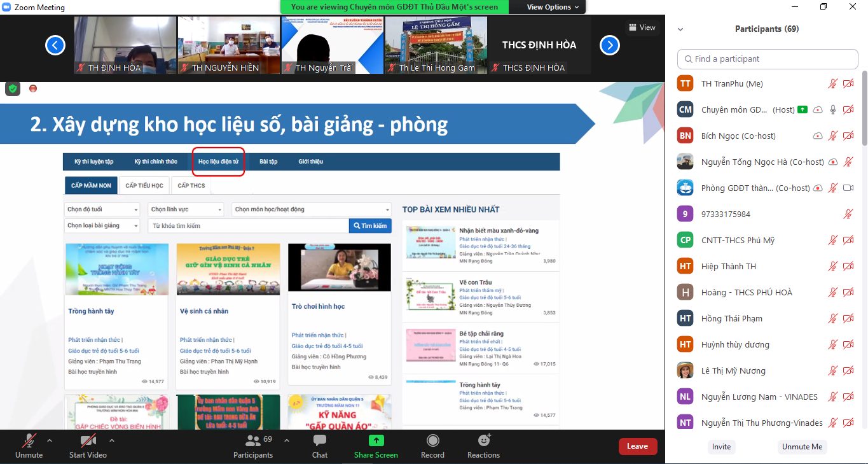The width and height of the screenshot is (868, 464).
Task: Select the Th Le Thi Hong Gam video thumbnail
Action: [x=436, y=45]
